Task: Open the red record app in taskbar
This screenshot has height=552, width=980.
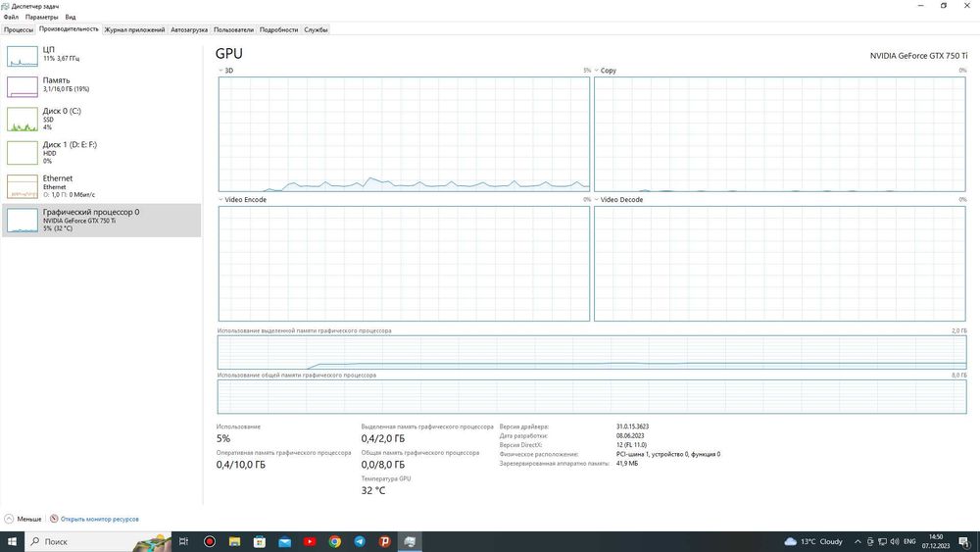Action: point(210,541)
